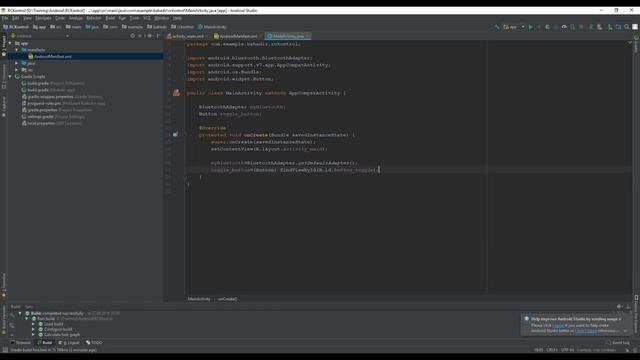Click the link in the 'Help improve Android Studio' notification
640x360 pixels.
558,326
